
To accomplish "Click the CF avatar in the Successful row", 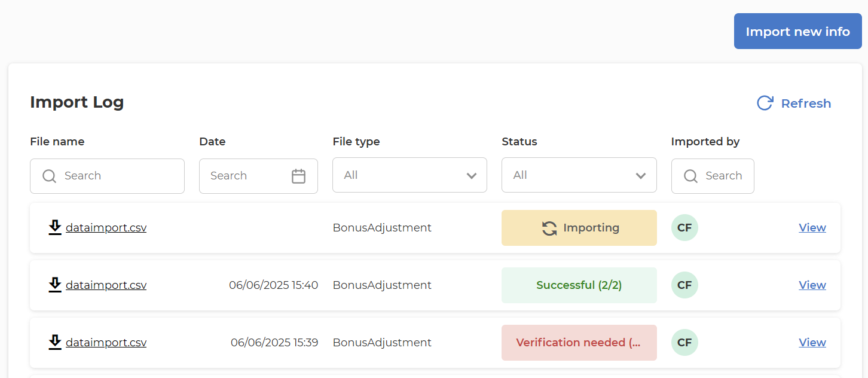I will pyautogui.click(x=684, y=285).
